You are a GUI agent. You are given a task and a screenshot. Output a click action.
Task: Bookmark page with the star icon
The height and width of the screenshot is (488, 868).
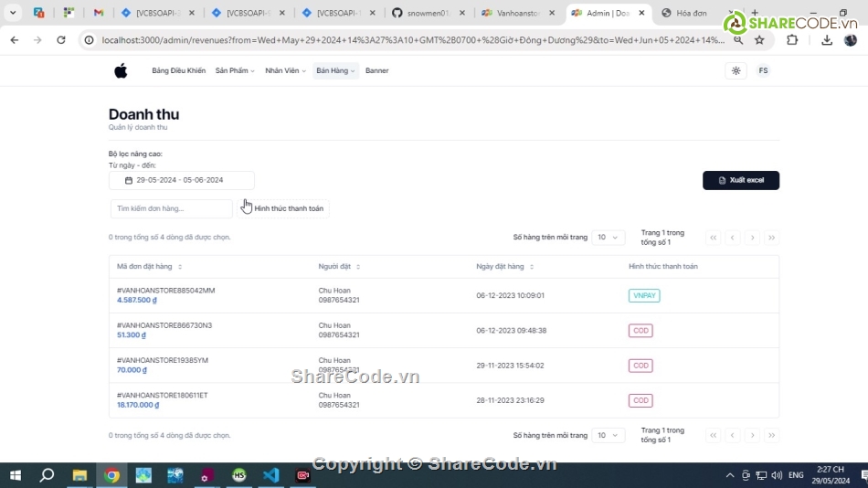tap(759, 40)
